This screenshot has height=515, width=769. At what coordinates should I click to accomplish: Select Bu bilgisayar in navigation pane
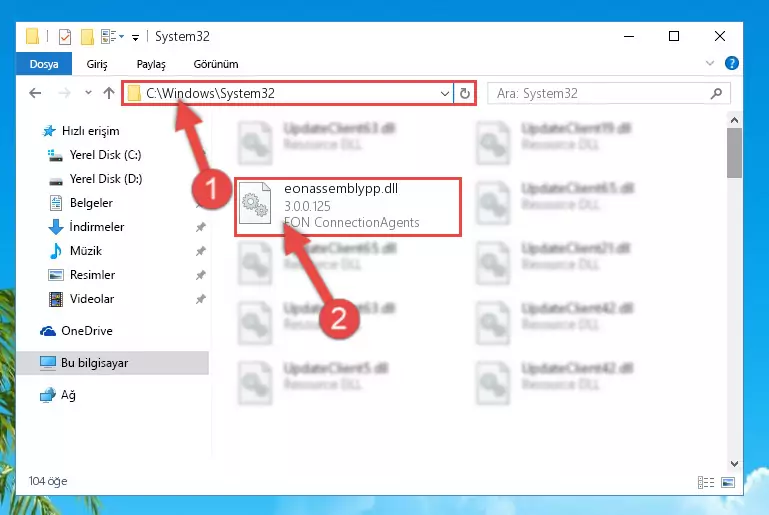click(x=112, y=363)
